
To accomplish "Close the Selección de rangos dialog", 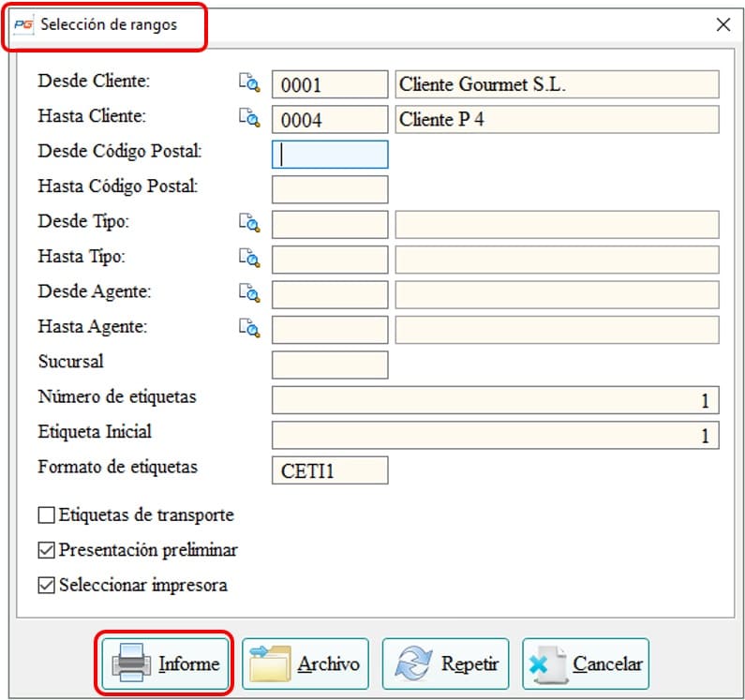I will pos(723,24).
